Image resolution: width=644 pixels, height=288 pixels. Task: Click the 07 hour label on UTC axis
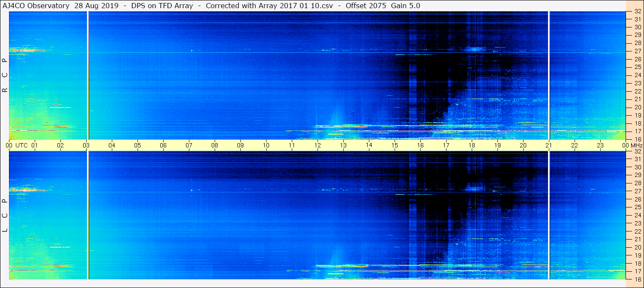pos(189,145)
